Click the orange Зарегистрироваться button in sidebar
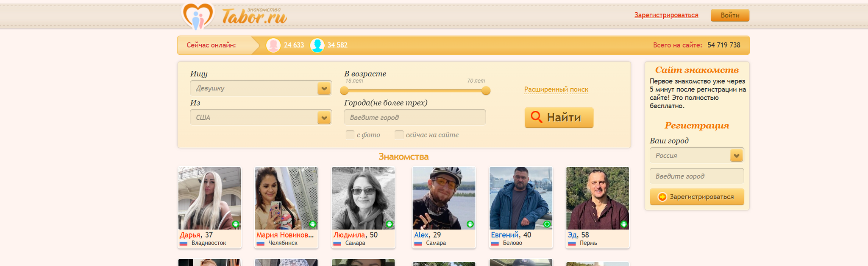The height and width of the screenshot is (266, 868). coord(697,197)
